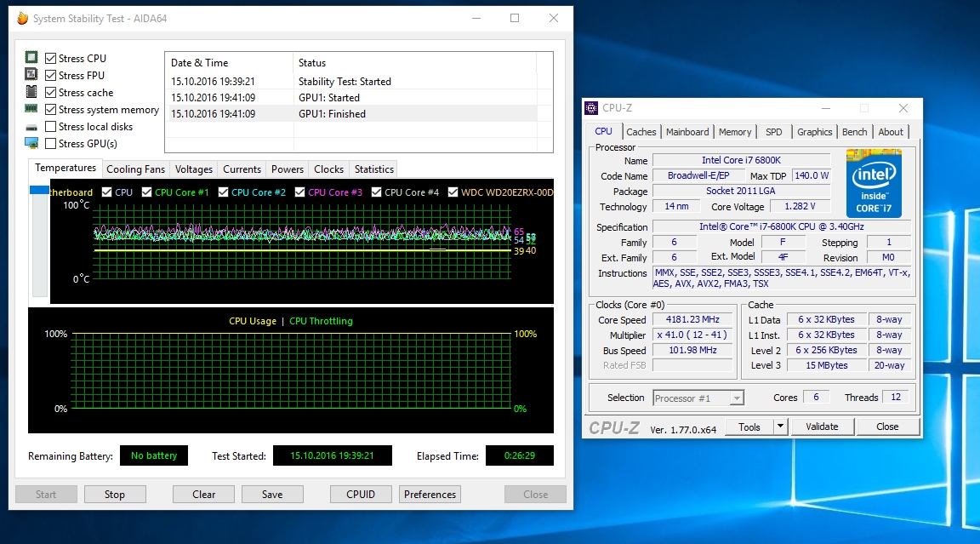Open the Tools dropdown arrow in CPU-Z

click(780, 427)
